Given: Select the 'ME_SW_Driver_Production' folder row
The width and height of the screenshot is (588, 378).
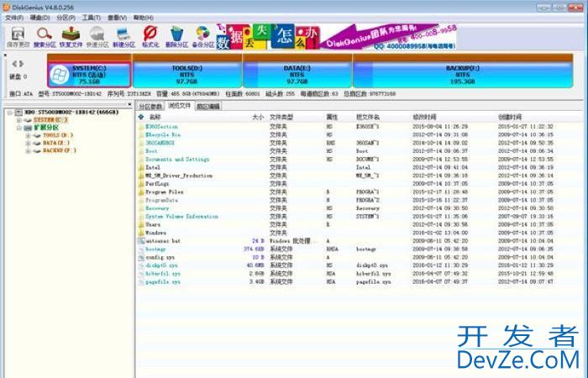Looking at the screenshot, I should click(361, 176).
